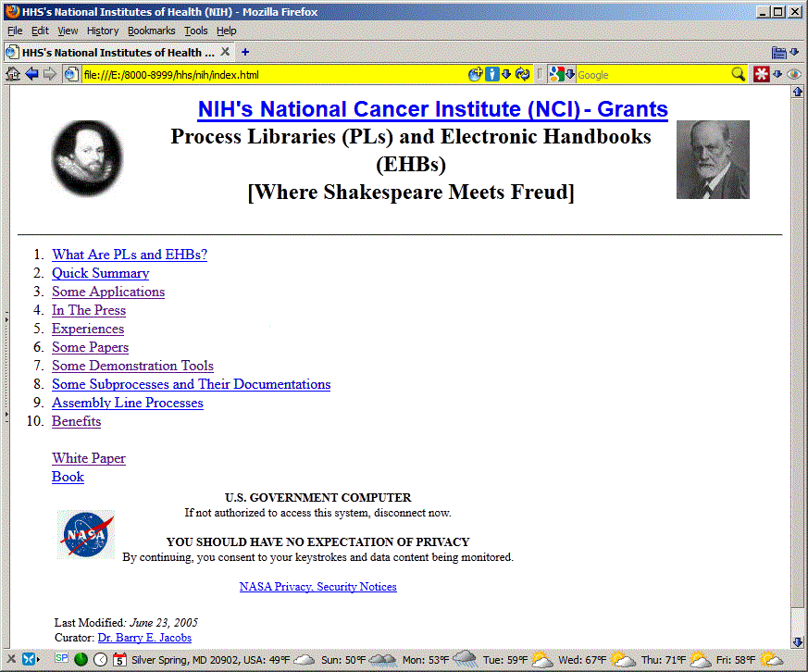Open the curator Dr. Barry E. Jacobs link

tap(144, 638)
